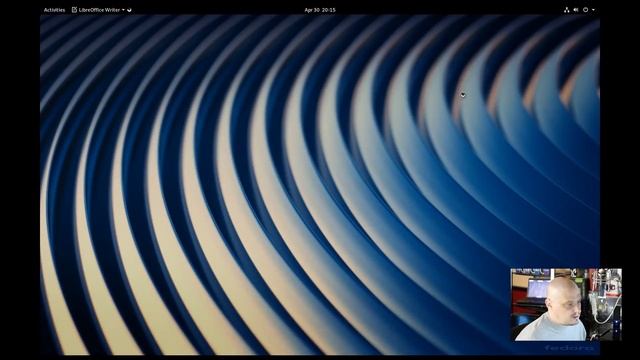Expand the LibreOffice Writer menu arrow
640x360 pixels.
click(x=123, y=10)
